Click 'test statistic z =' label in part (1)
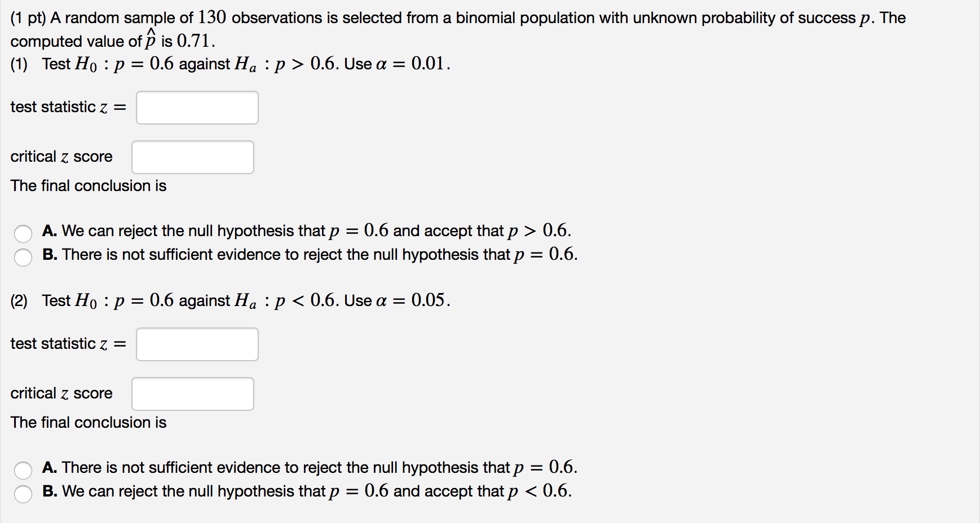This screenshot has height=523, width=980. 68,107
